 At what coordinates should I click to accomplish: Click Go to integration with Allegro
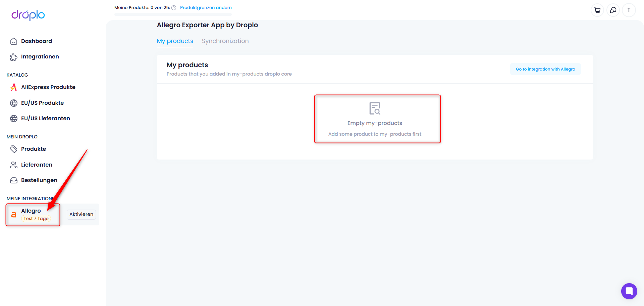click(545, 69)
